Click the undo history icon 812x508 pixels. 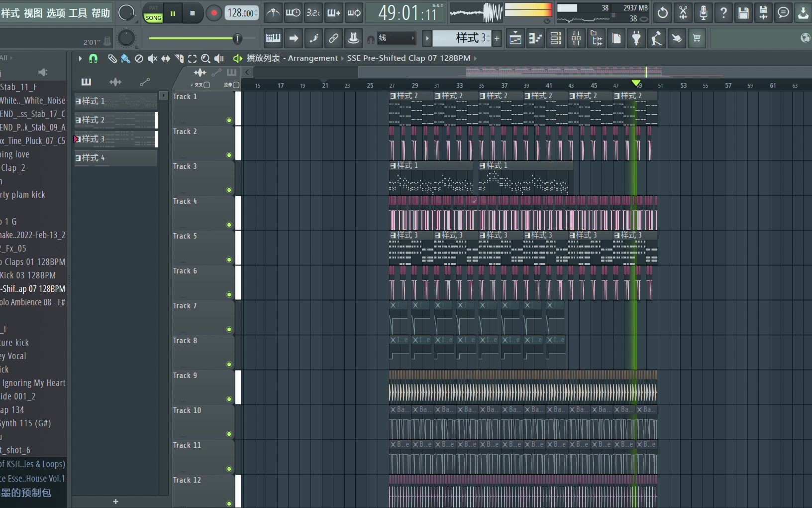663,13
